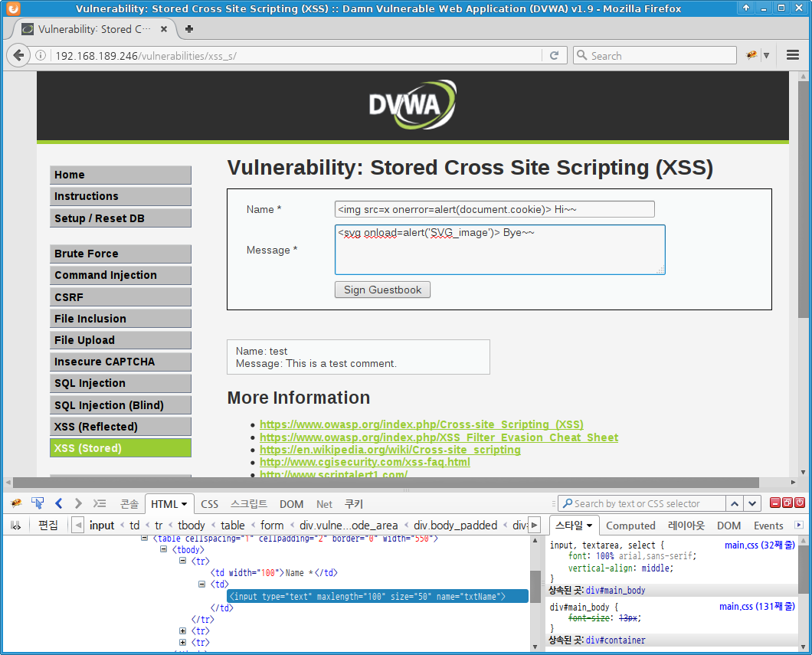Image resolution: width=812 pixels, height=655 pixels.
Task: Open the Events side panel
Action: coord(768,526)
